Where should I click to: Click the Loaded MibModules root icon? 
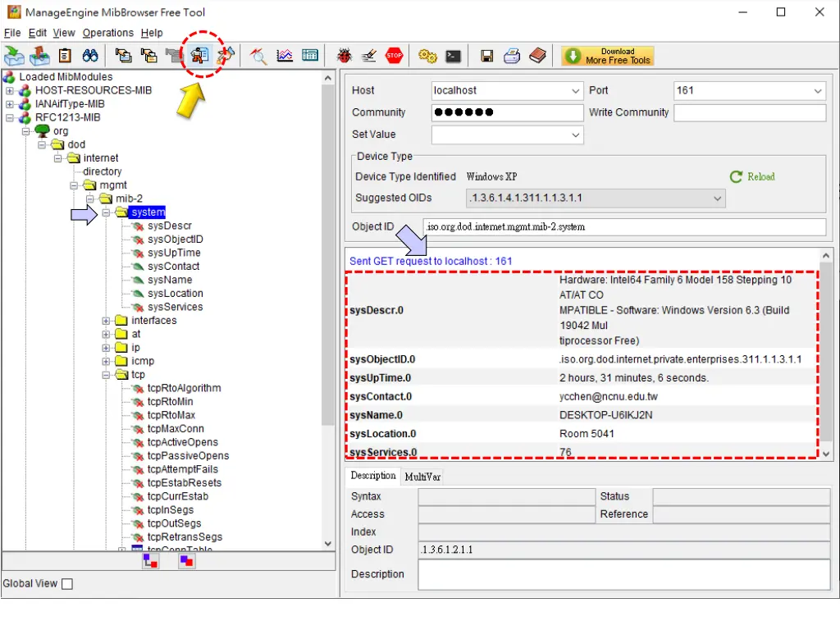[9, 77]
